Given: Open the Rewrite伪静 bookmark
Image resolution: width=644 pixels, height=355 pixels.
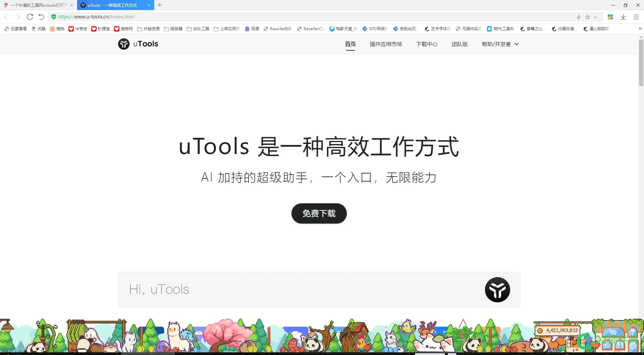Looking at the screenshot, I should pos(278,29).
